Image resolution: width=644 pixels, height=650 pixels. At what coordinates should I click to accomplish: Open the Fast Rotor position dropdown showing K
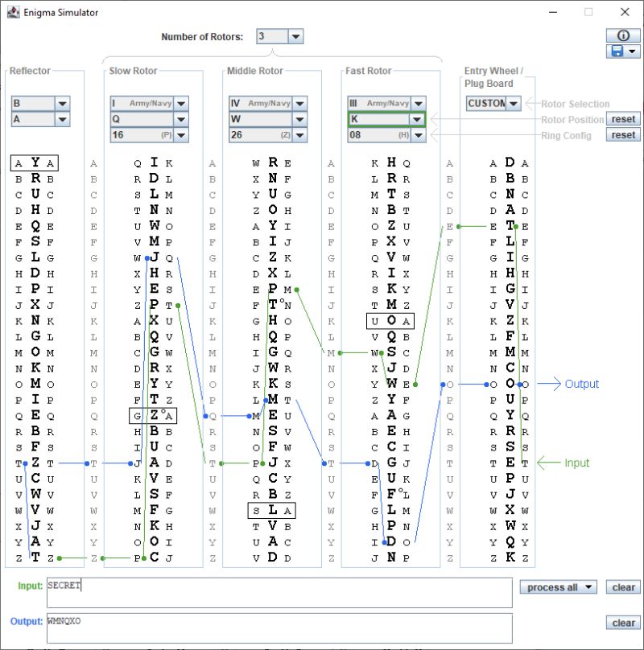click(416, 119)
